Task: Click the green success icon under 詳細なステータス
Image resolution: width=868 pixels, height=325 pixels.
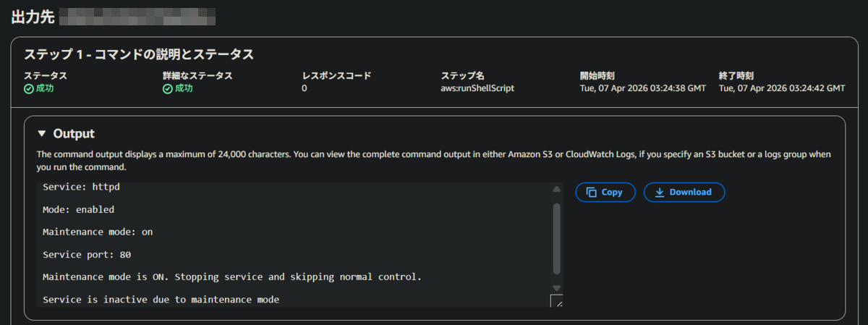Action: click(x=168, y=88)
